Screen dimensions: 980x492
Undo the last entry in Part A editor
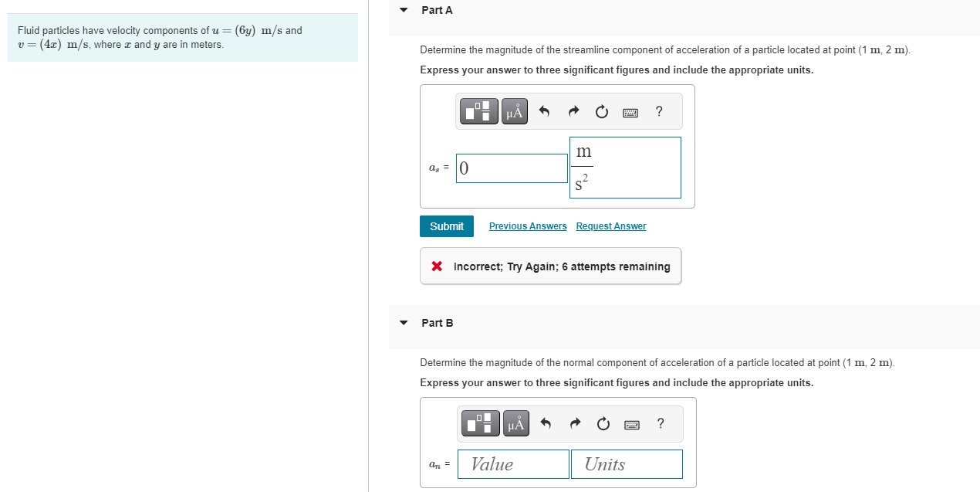coord(544,110)
